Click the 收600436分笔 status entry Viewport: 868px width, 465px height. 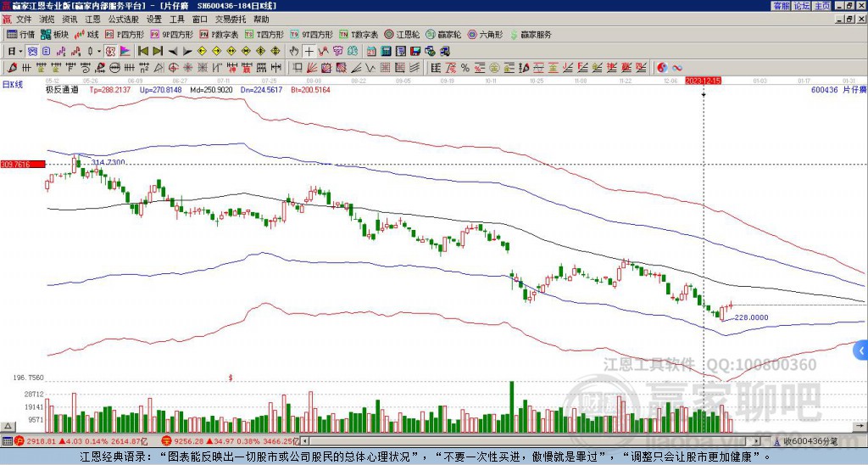pyautogui.click(x=806, y=441)
